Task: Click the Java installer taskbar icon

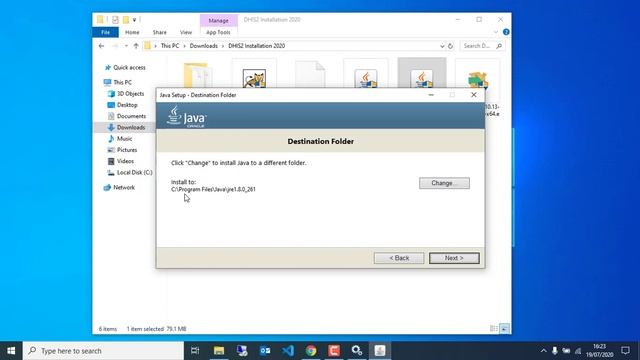Action: pyautogui.click(x=380, y=351)
